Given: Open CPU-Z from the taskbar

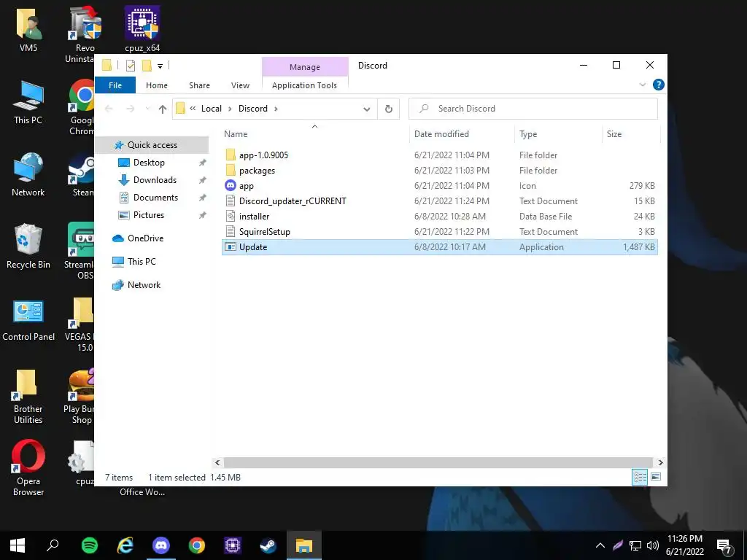Looking at the screenshot, I should tap(233, 545).
